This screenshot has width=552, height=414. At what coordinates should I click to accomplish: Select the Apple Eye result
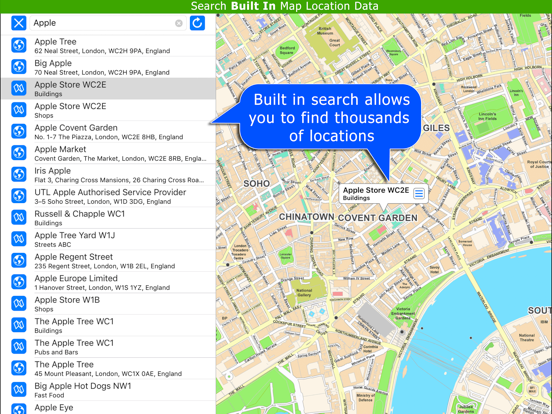tap(108, 408)
